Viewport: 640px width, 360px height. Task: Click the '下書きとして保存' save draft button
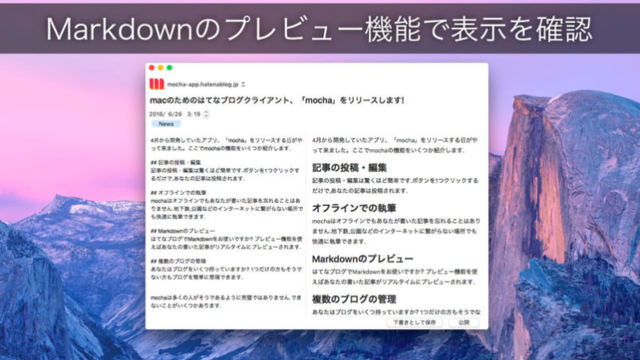click(414, 322)
